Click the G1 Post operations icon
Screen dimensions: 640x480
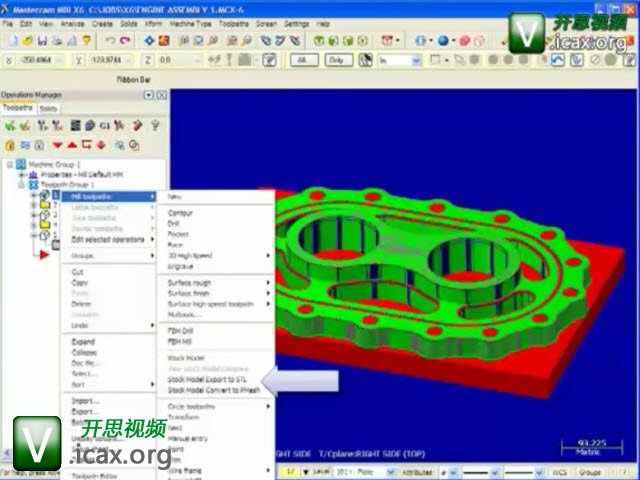104,126
